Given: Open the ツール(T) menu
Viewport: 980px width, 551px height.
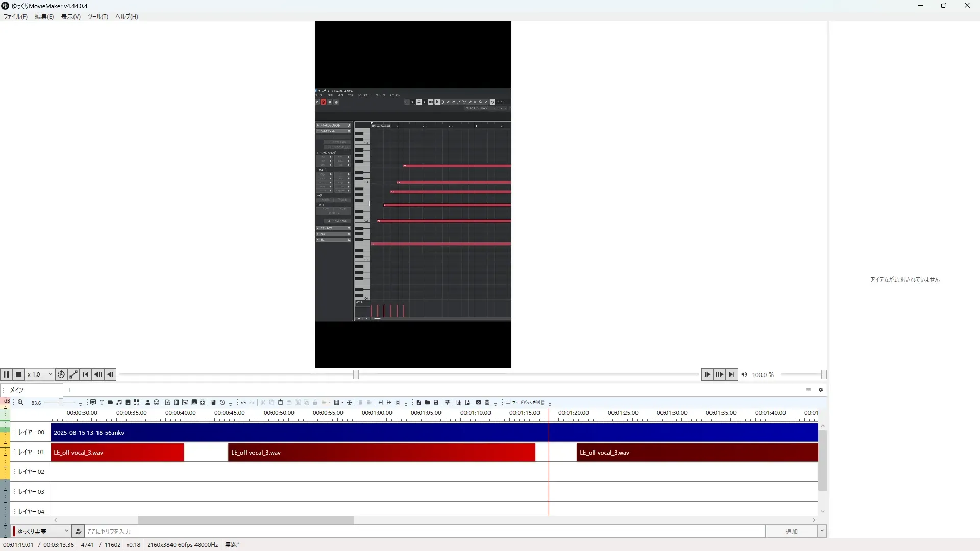Looking at the screenshot, I should tap(97, 17).
